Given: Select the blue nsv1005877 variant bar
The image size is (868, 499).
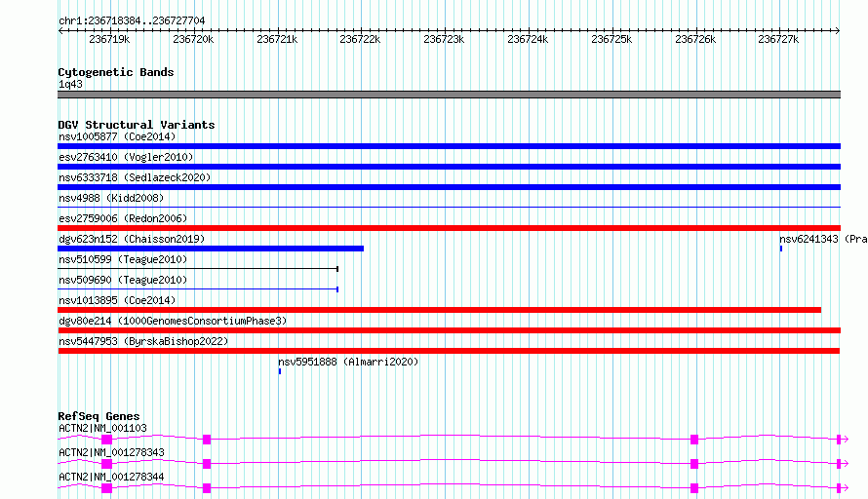Looking at the screenshot, I should (449, 146).
